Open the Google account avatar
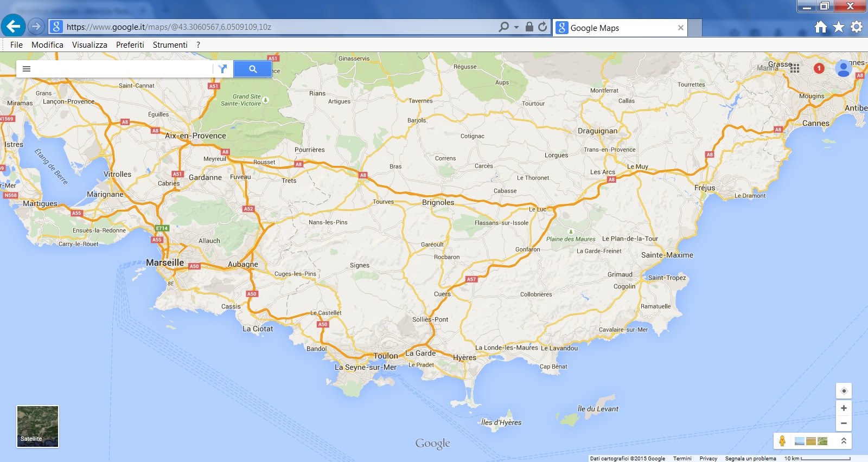The width and height of the screenshot is (868, 462). coord(843,68)
